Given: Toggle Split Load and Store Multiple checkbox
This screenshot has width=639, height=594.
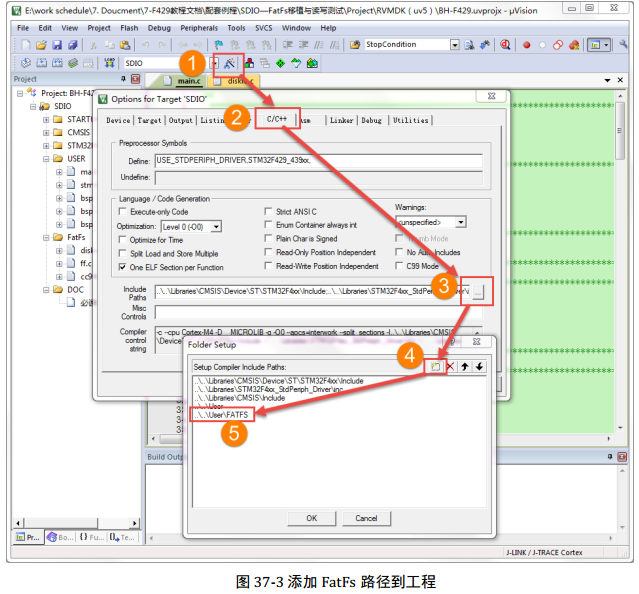Looking at the screenshot, I should pos(122,253).
